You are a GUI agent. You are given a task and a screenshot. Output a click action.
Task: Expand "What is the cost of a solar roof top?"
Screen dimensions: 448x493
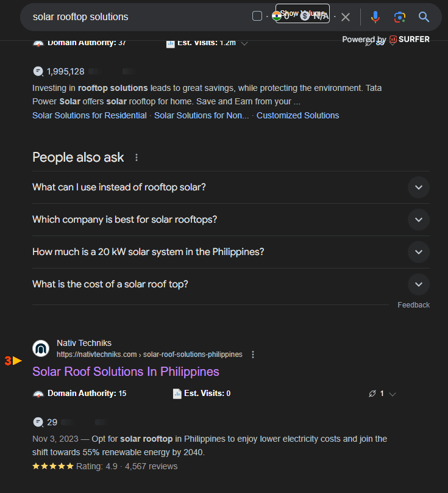418,284
